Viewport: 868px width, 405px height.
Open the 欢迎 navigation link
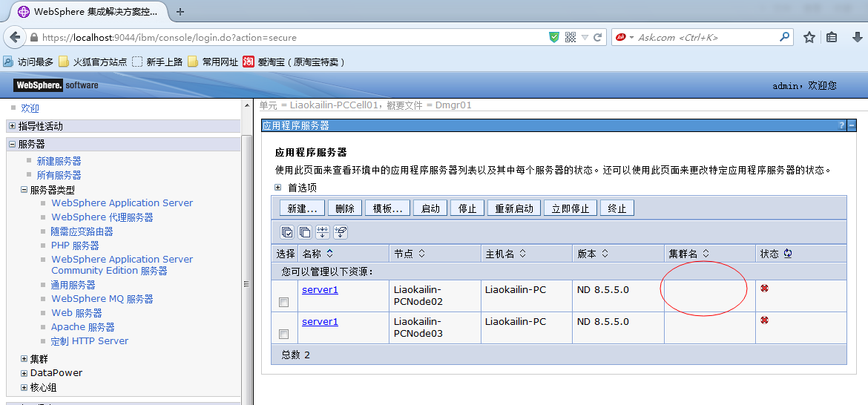click(30, 108)
